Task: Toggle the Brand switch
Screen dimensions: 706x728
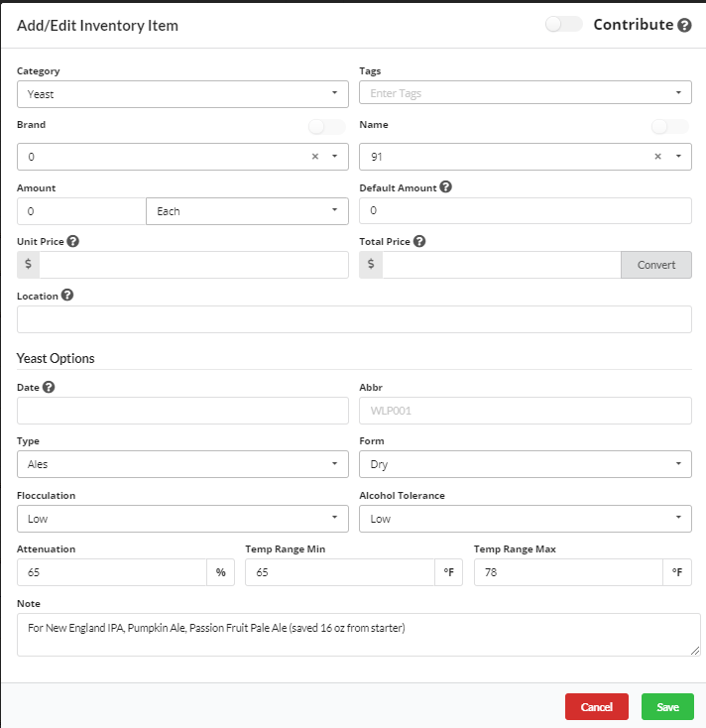Action: [327, 126]
